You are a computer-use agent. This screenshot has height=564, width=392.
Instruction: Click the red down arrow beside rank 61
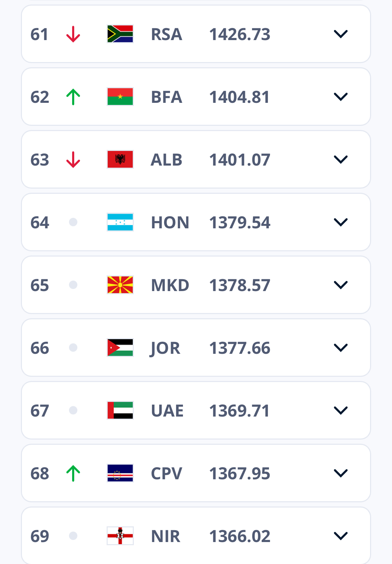coord(73,34)
